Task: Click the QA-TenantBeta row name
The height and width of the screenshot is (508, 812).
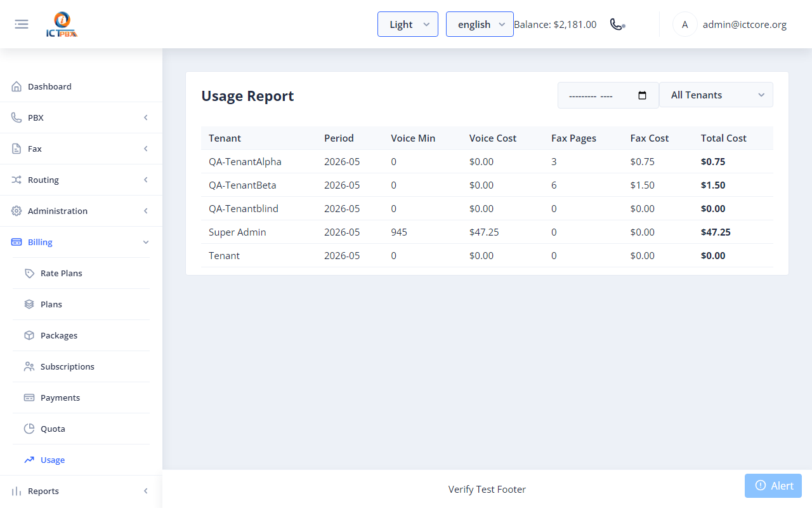Action: click(242, 185)
